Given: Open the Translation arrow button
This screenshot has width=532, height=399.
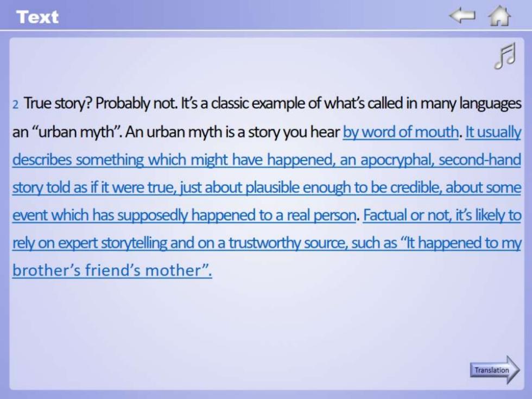Looking at the screenshot, I should (x=495, y=370).
